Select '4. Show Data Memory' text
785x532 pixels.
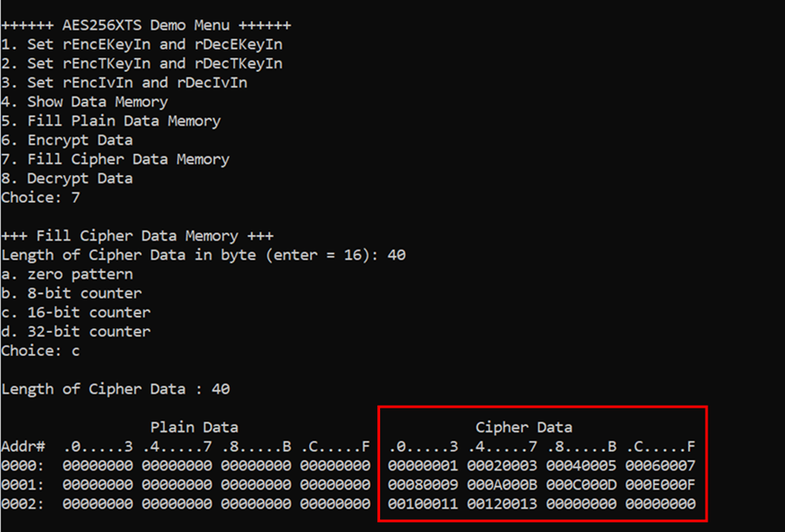[85, 101]
